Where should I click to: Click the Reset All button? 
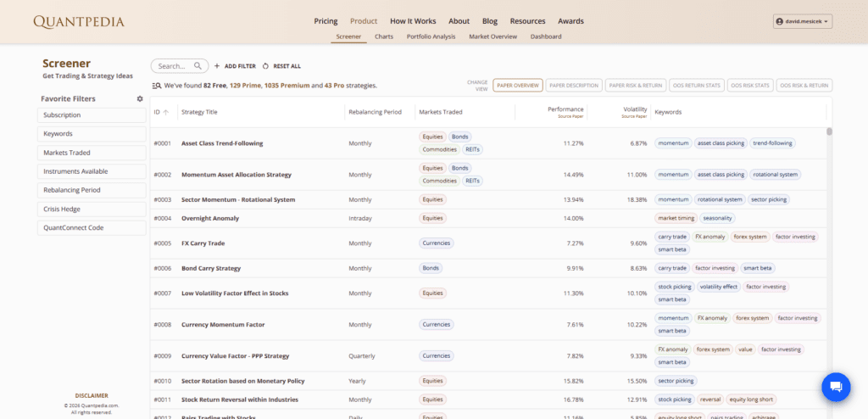click(x=281, y=66)
